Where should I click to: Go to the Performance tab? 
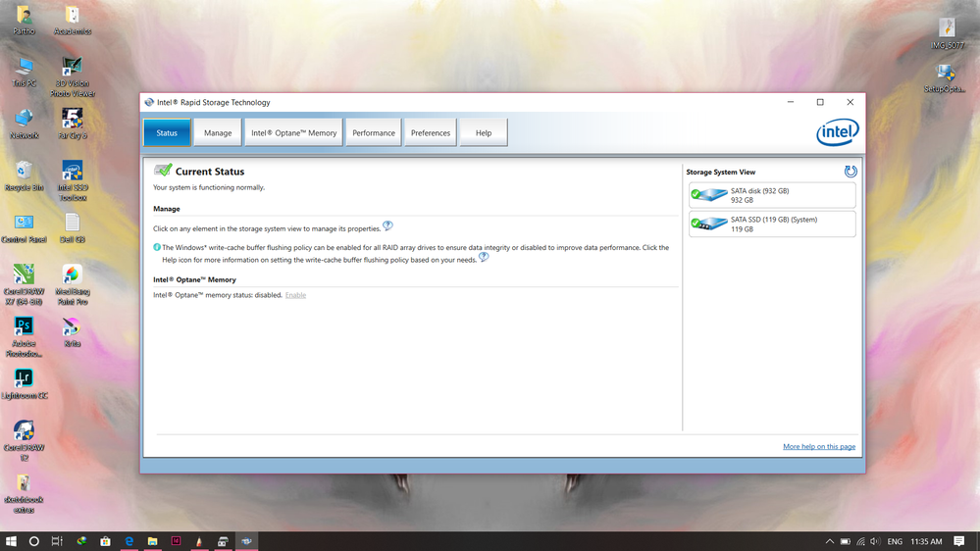[374, 132]
